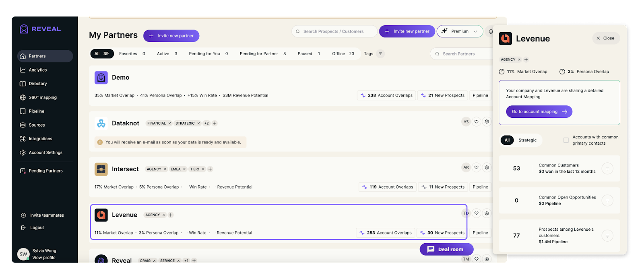This screenshot has height=279, width=644.
Task: Open the Deal room
Action: tap(446, 249)
